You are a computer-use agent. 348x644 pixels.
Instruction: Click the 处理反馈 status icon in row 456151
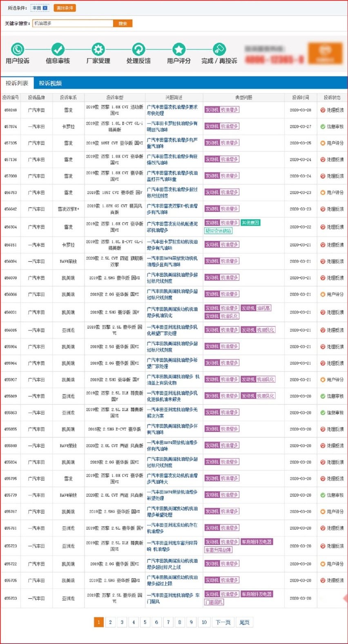[x=323, y=245]
